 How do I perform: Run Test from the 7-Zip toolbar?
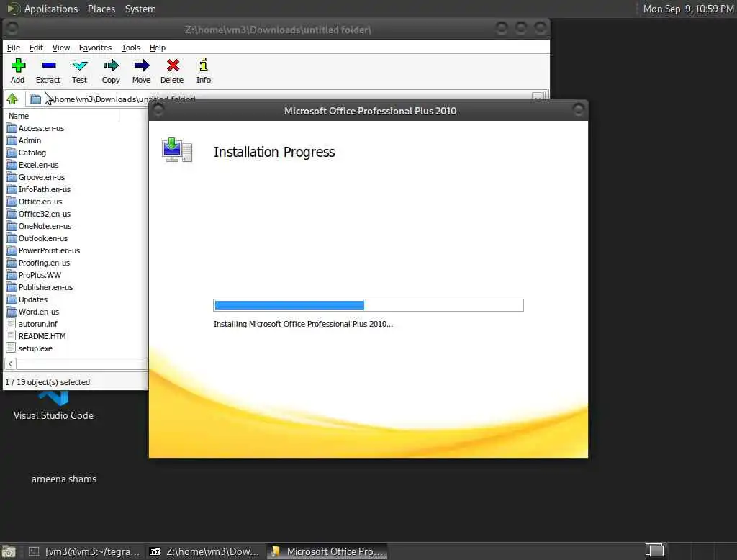(x=79, y=71)
